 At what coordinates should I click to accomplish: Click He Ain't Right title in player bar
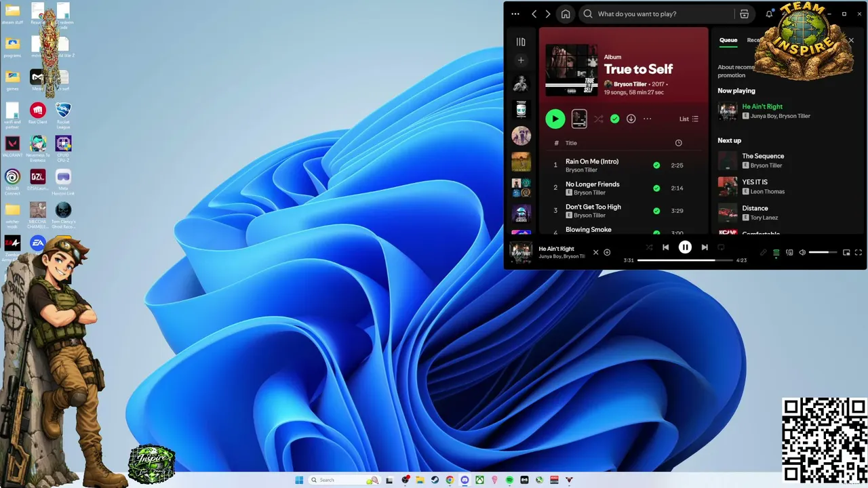[556, 249]
